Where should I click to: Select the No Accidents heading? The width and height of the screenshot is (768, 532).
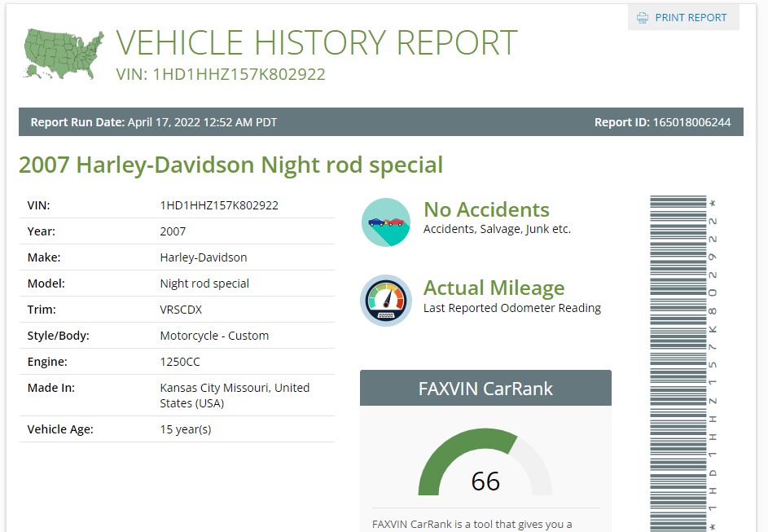[x=486, y=209]
